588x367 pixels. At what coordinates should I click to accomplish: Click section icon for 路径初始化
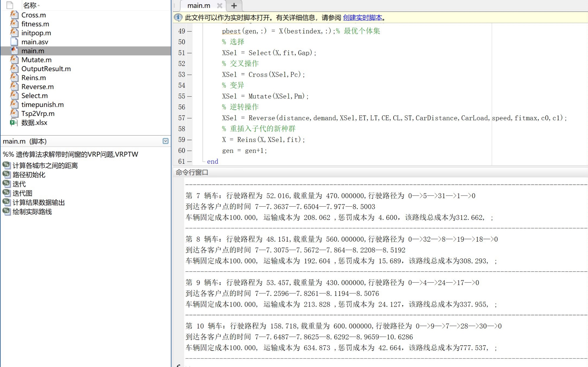coord(6,174)
